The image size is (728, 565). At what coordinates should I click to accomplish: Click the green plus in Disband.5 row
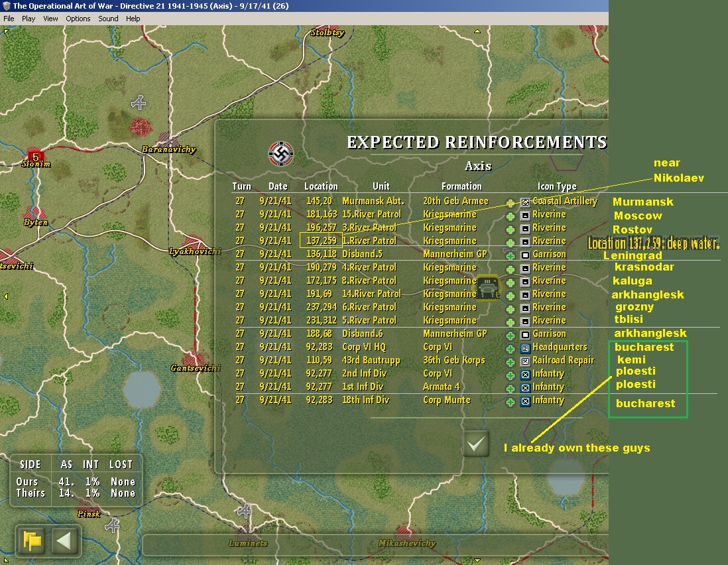click(511, 256)
